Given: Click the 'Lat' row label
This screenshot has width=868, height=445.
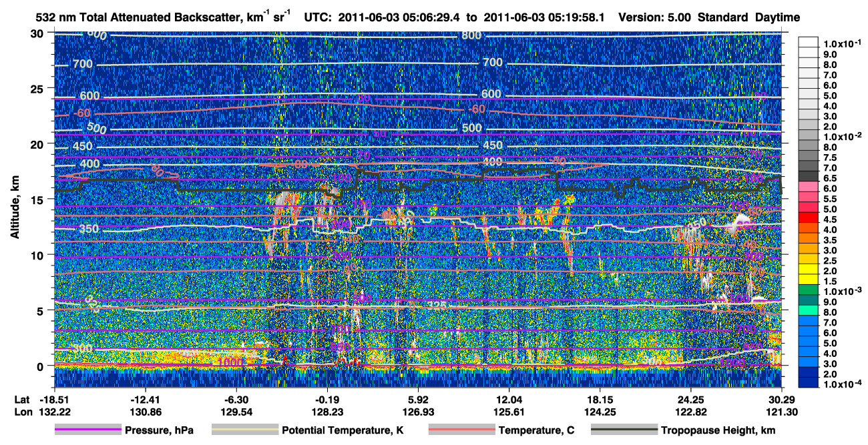Looking at the screenshot, I should click(x=22, y=400).
